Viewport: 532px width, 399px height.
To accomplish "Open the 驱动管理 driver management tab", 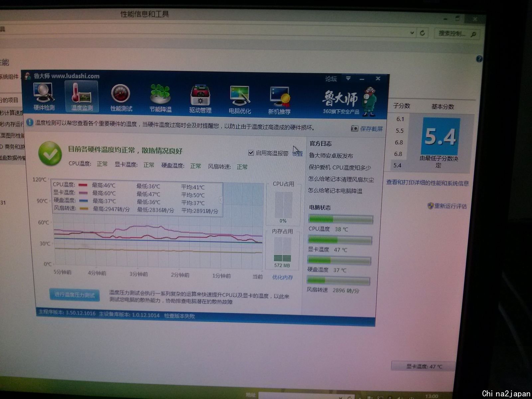I will (x=200, y=99).
